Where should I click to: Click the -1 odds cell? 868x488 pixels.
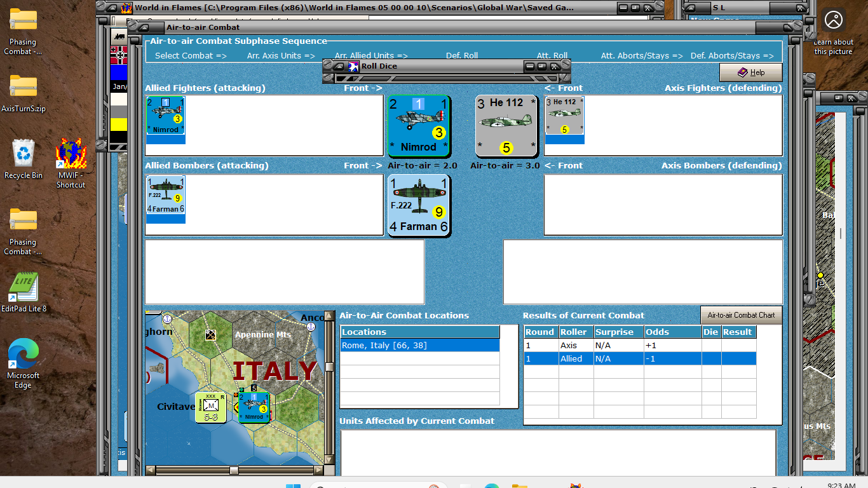click(x=672, y=359)
